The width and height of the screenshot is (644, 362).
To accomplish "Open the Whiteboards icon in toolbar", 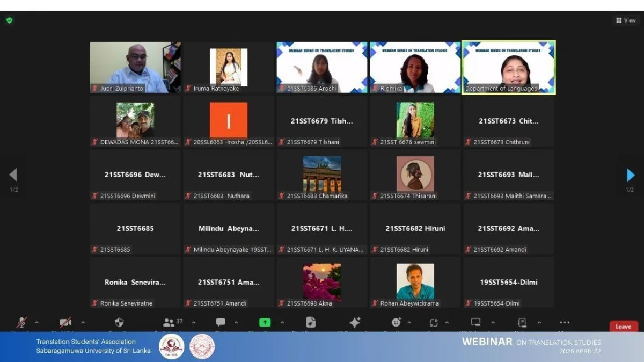I will [x=475, y=322].
